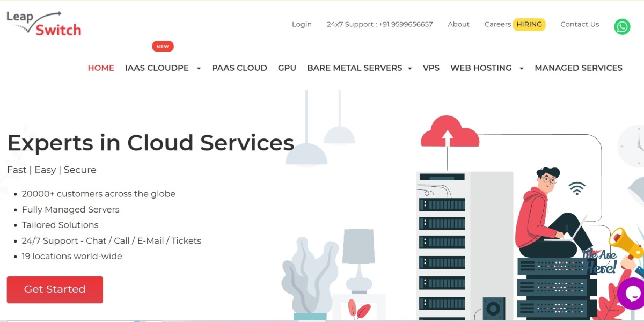Click the Get Started button
The width and height of the screenshot is (644, 322).
(x=55, y=290)
